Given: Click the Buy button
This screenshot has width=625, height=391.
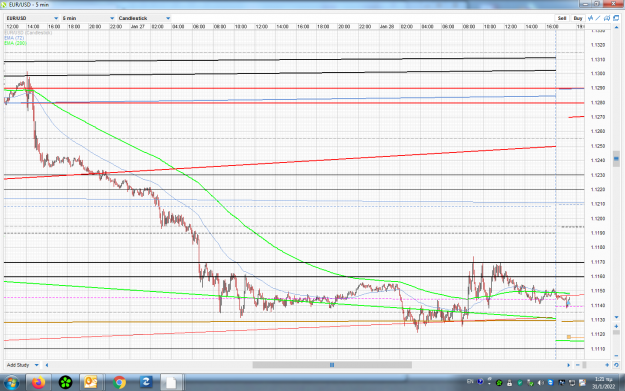Looking at the screenshot, I should click(x=578, y=18).
